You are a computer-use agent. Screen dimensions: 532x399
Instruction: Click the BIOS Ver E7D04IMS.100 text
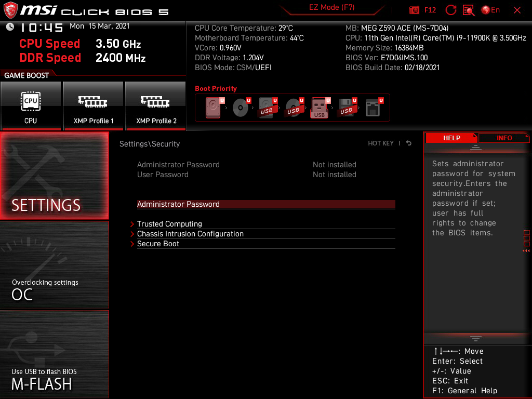pyautogui.click(x=387, y=58)
